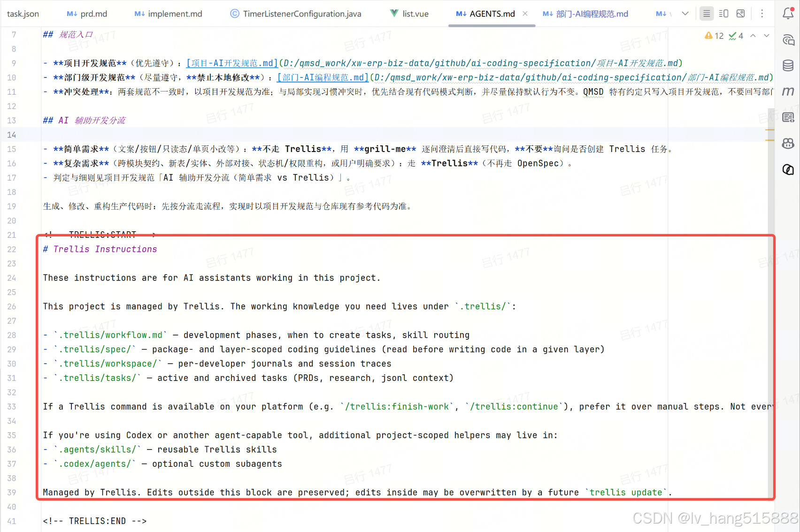Click the line starting '判定与细则见项目开发规范'
Viewport: 800px width, 532px height.
tap(197, 177)
